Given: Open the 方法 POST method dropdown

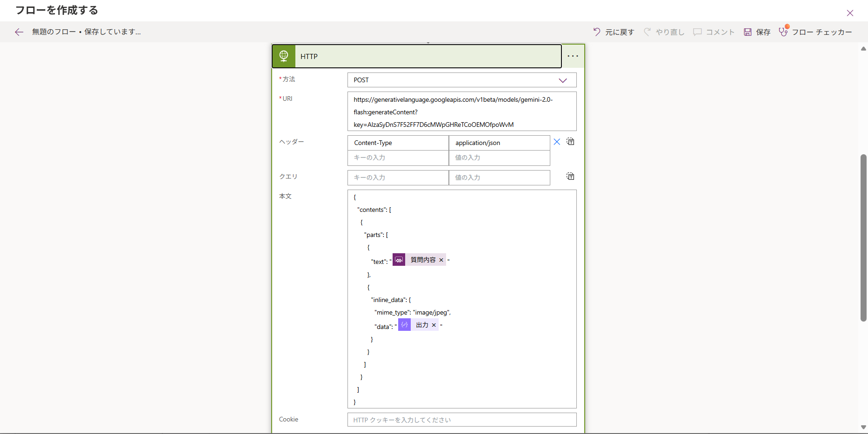Looking at the screenshot, I should pos(462,80).
